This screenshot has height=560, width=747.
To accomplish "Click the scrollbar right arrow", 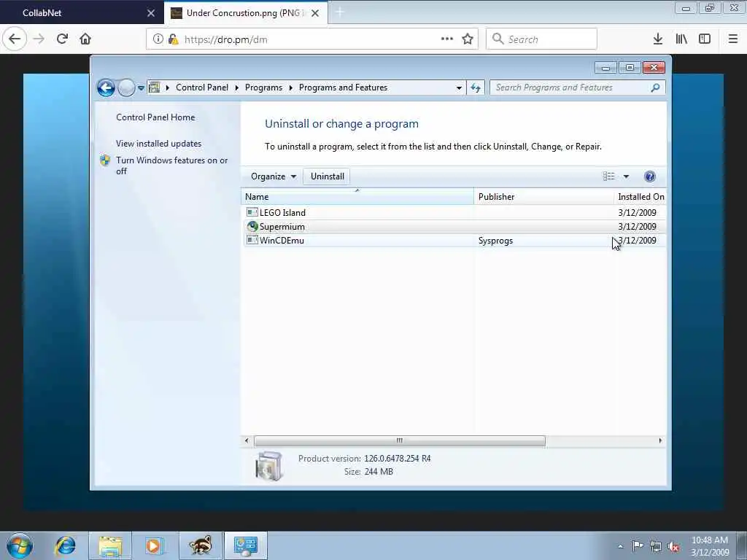I will (660, 440).
